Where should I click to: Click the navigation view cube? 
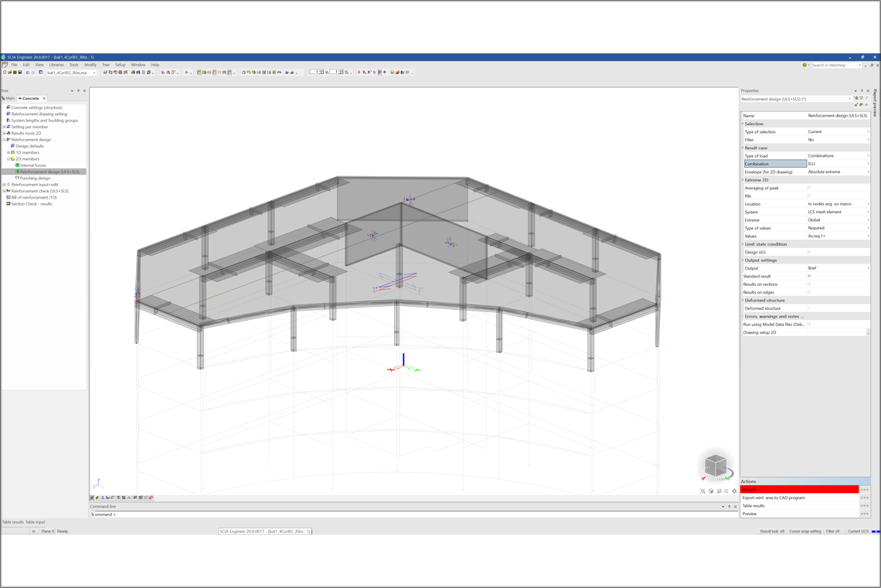tap(716, 466)
